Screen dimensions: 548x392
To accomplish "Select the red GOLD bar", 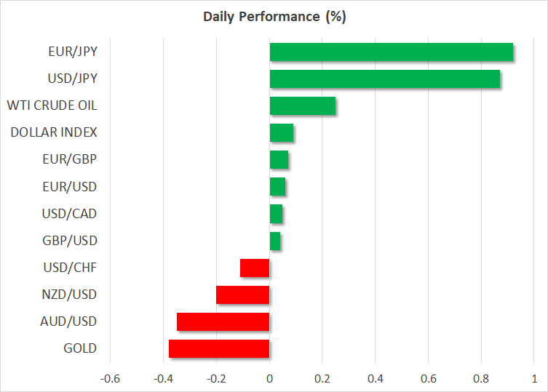I will (x=219, y=348).
